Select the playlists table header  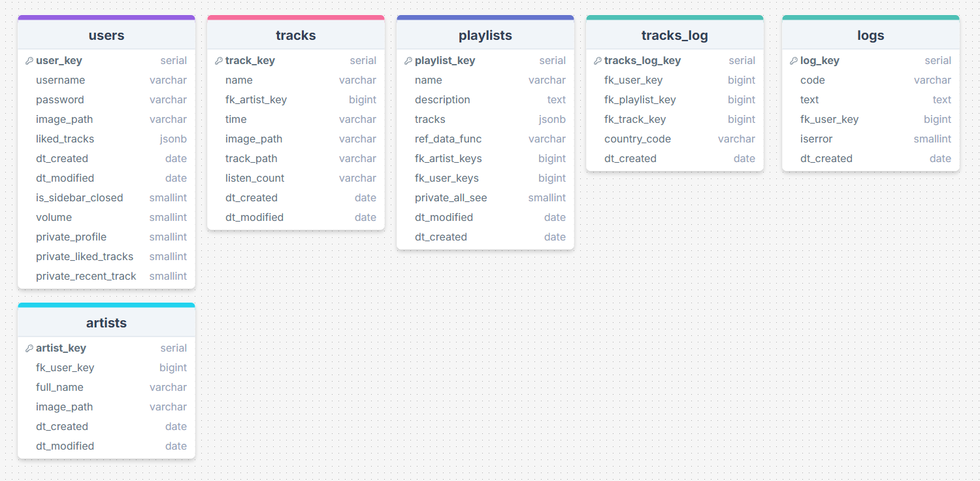(x=485, y=35)
